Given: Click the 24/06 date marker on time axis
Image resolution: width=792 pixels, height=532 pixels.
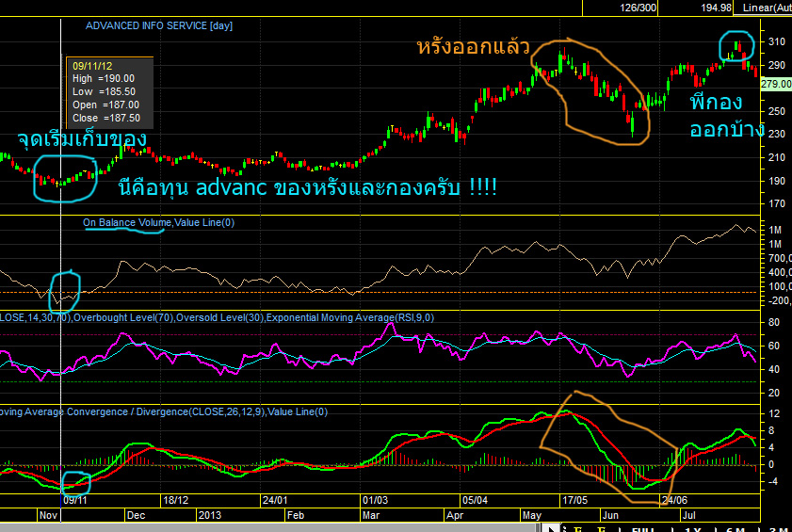Looking at the screenshot, I should pos(674,500).
